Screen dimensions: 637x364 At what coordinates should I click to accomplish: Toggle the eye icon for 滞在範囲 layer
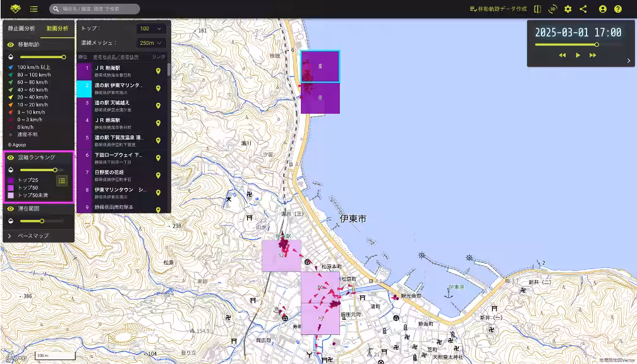pos(11,208)
